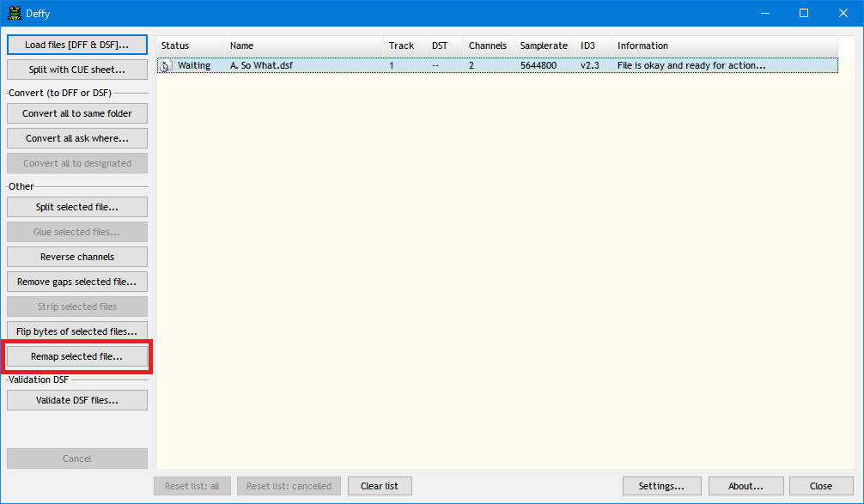This screenshot has height=504, width=864.
Task: Open Remap selected file dialog
Action: point(77,356)
